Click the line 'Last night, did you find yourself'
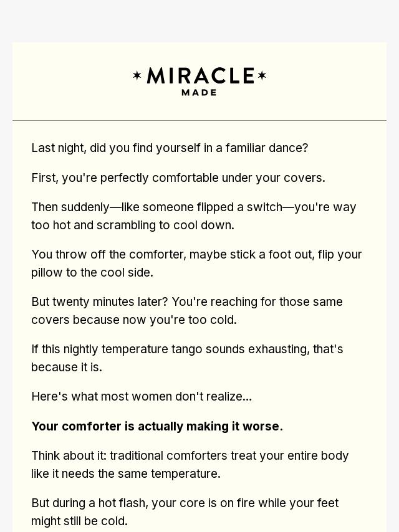 coord(170,148)
